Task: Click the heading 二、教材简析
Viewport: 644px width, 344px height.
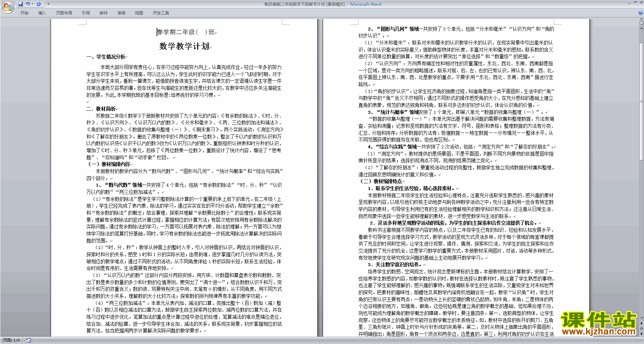Action: pyautogui.click(x=101, y=109)
